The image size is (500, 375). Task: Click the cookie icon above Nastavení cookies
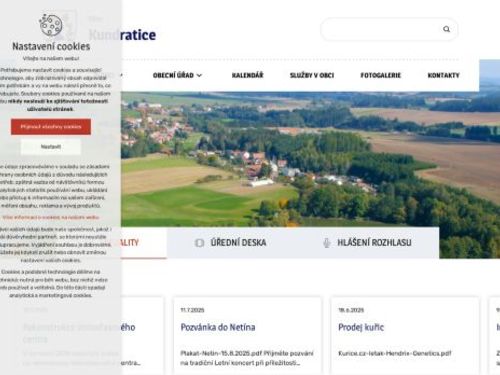[x=51, y=25]
